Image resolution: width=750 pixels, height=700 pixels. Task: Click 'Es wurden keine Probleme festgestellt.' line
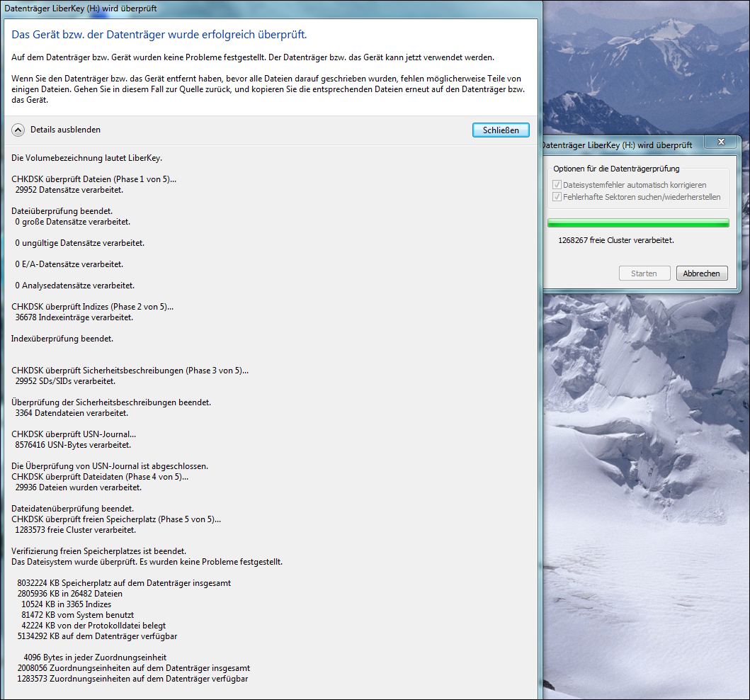pos(211,562)
